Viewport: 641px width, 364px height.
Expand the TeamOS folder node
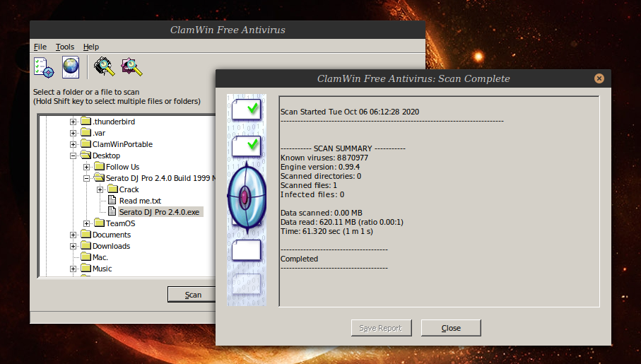pyautogui.click(x=86, y=223)
